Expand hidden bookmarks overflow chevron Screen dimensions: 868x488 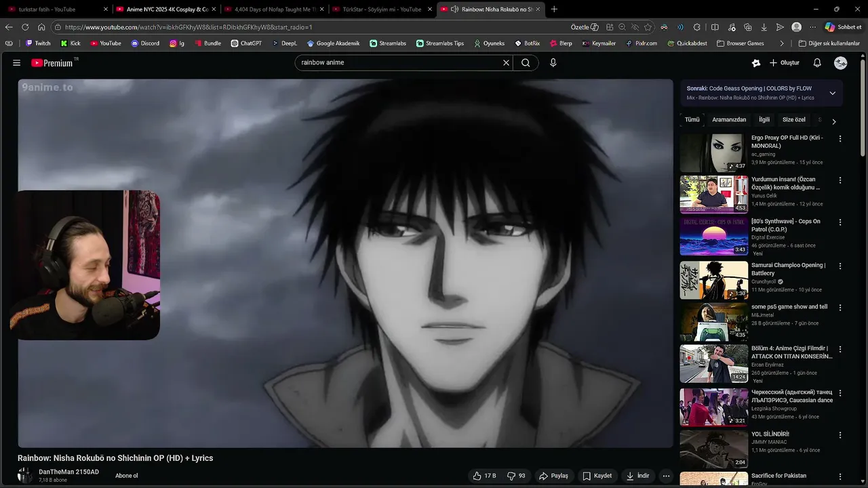782,43
